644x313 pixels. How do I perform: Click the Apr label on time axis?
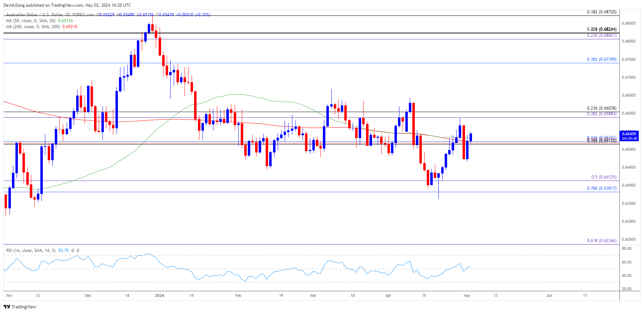point(388,295)
